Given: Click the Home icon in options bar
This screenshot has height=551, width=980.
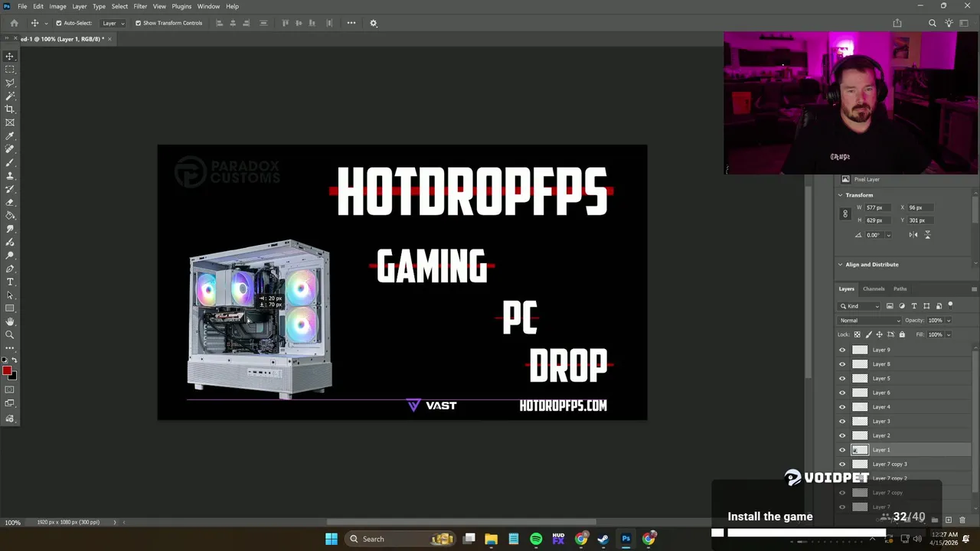Looking at the screenshot, I should 14,23.
